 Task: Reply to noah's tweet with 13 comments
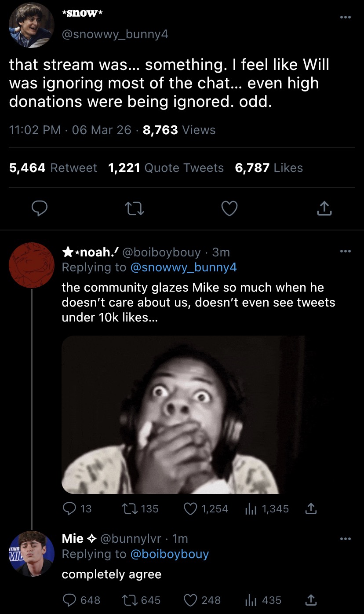(69, 509)
